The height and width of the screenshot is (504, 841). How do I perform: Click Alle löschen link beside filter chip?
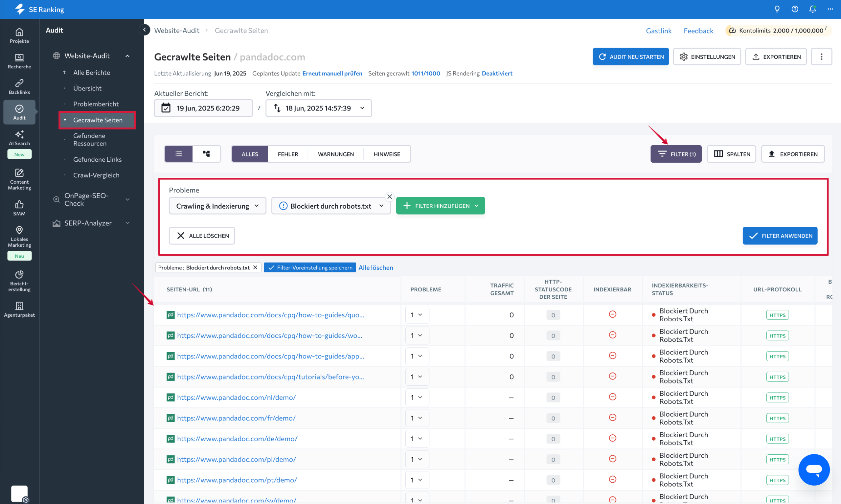pos(375,268)
